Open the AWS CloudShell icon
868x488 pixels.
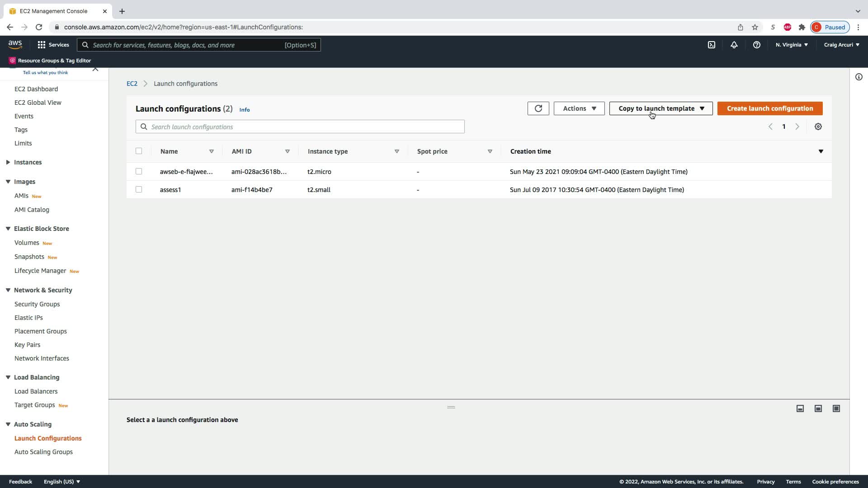(x=711, y=45)
